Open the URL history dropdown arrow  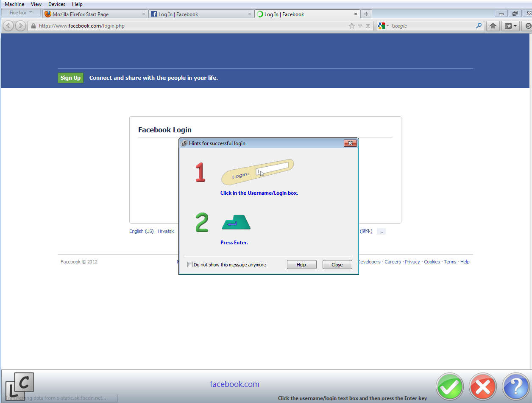(x=360, y=26)
